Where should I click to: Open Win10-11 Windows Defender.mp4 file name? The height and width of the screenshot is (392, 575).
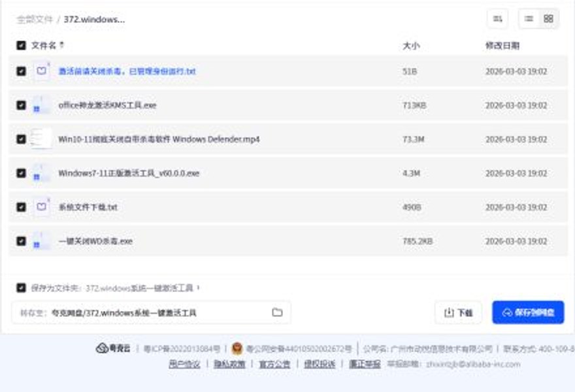[x=159, y=139]
